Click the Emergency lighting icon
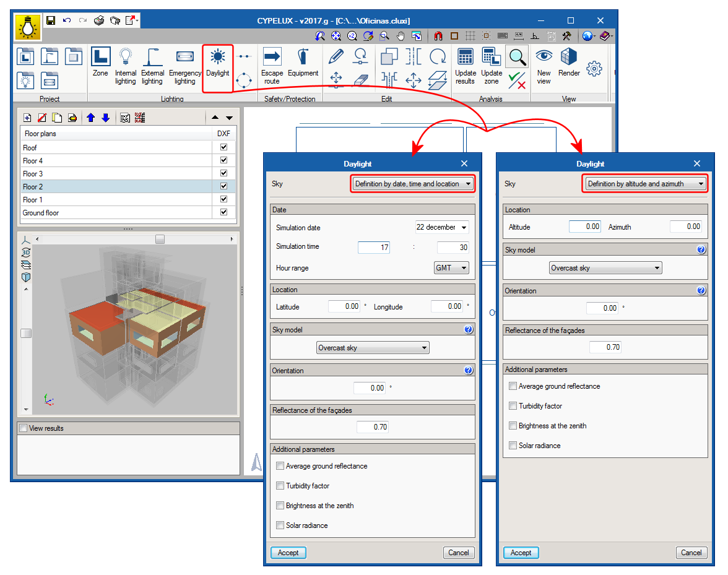The image size is (728, 575). [184, 64]
